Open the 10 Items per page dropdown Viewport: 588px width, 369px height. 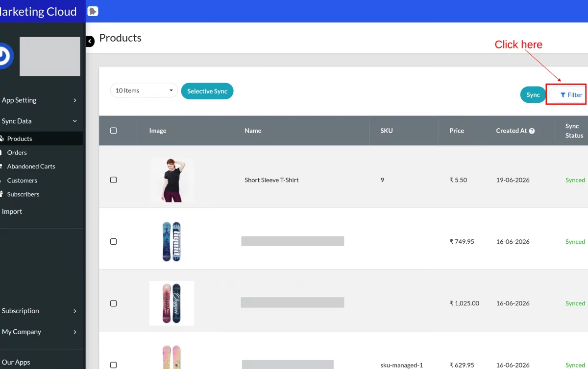(x=144, y=91)
